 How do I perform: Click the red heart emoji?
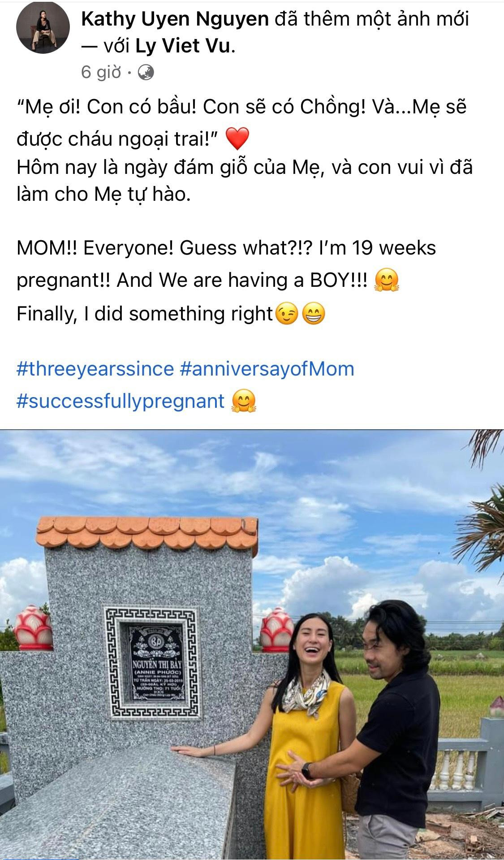click(x=237, y=138)
